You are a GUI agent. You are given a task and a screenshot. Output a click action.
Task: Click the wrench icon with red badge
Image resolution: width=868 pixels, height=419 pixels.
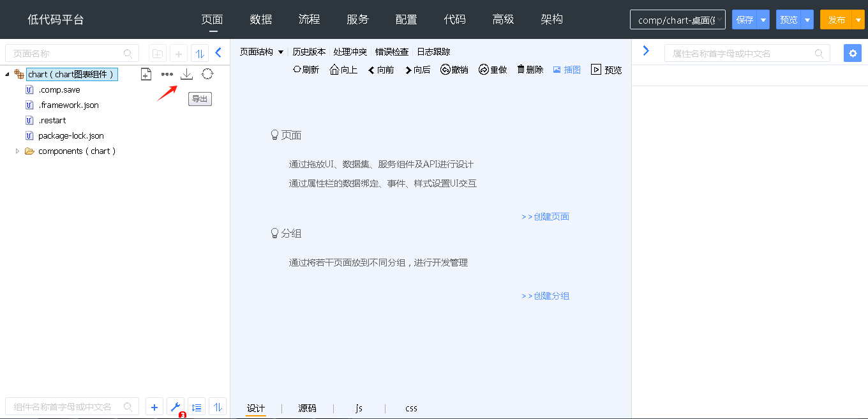point(175,407)
